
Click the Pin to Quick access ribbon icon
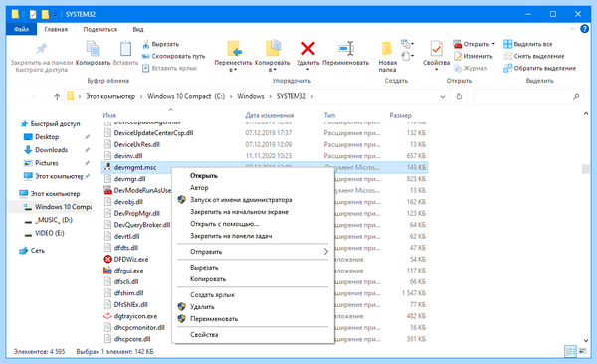[x=41, y=49]
